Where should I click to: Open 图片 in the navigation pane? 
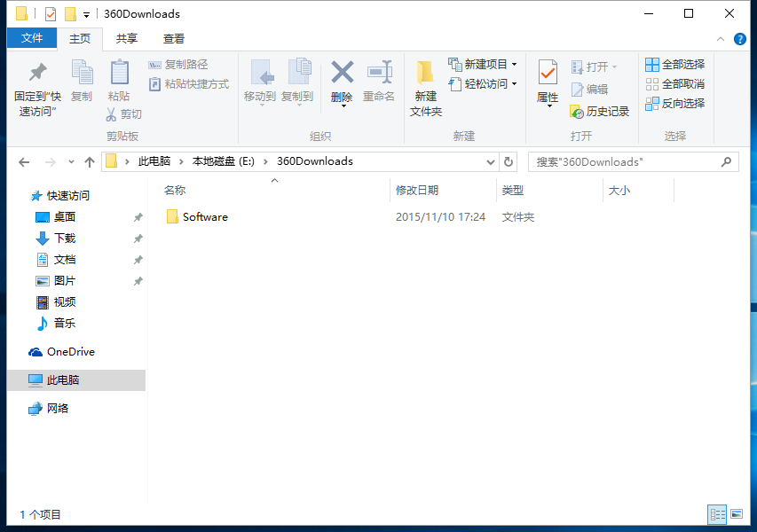tap(56, 281)
